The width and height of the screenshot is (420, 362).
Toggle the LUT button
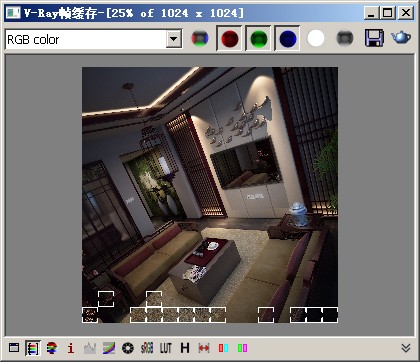(x=166, y=348)
